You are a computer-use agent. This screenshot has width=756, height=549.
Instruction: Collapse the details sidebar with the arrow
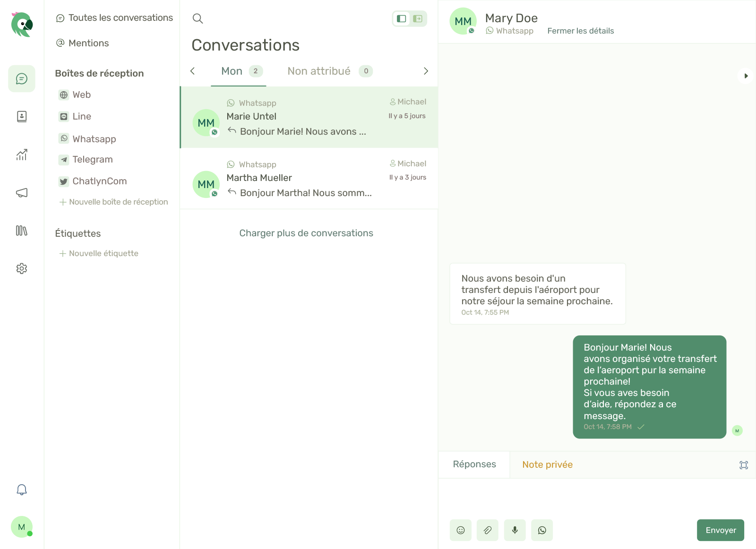point(746,76)
